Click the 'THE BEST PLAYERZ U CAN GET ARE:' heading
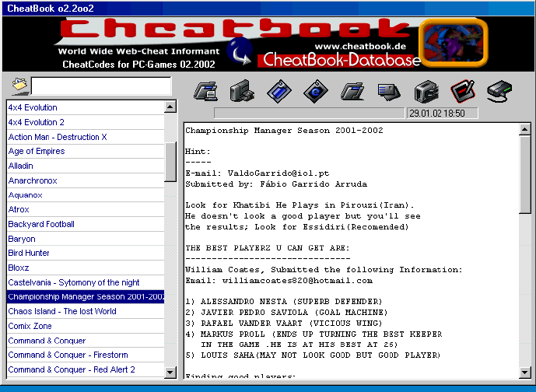The image size is (536, 392). coord(268,248)
